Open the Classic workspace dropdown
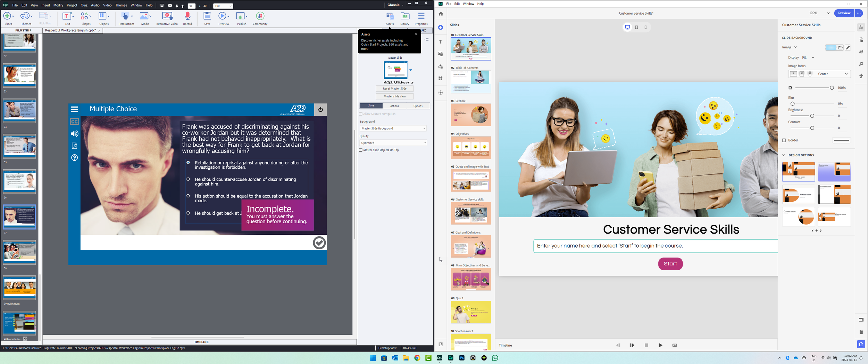This screenshot has height=364, width=868. [395, 5]
